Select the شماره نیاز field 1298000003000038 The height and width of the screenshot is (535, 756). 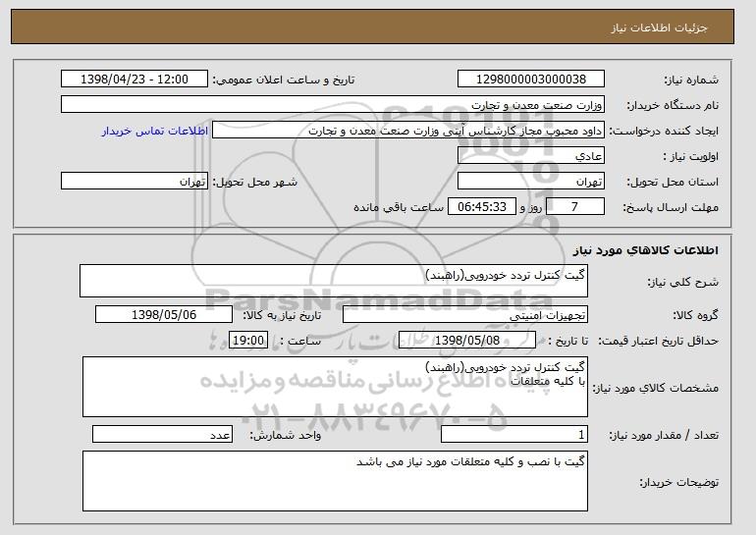click(531, 80)
